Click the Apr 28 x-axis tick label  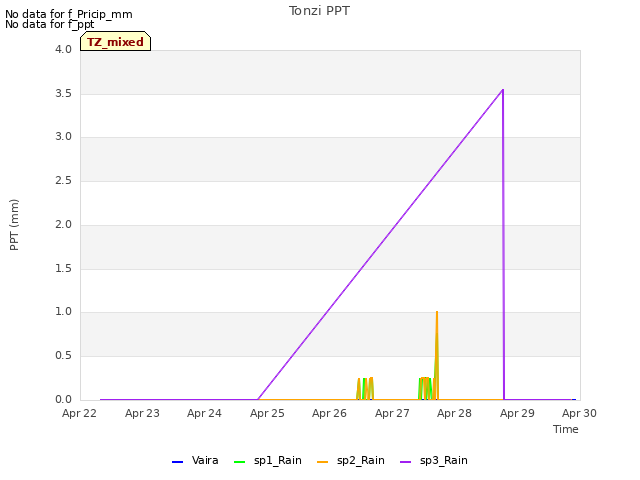[454, 413]
